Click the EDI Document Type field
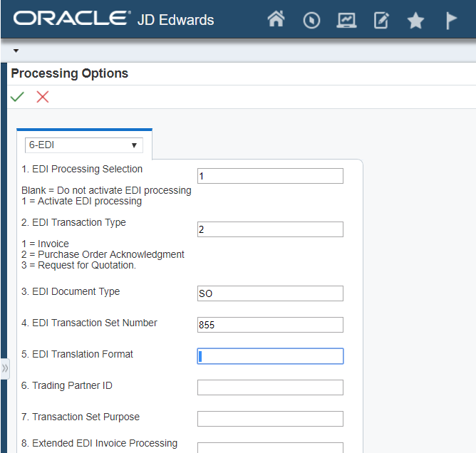Image resolution: width=476 pixels, height=453 pixels. click(x=270, y=293)
